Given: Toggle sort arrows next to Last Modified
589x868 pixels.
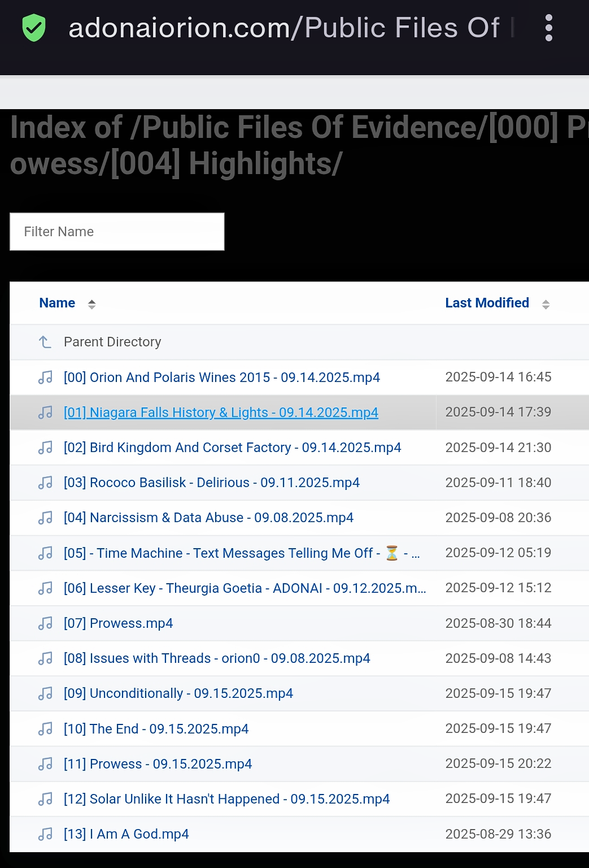Looking at the screenshot, I should [546, 304].
